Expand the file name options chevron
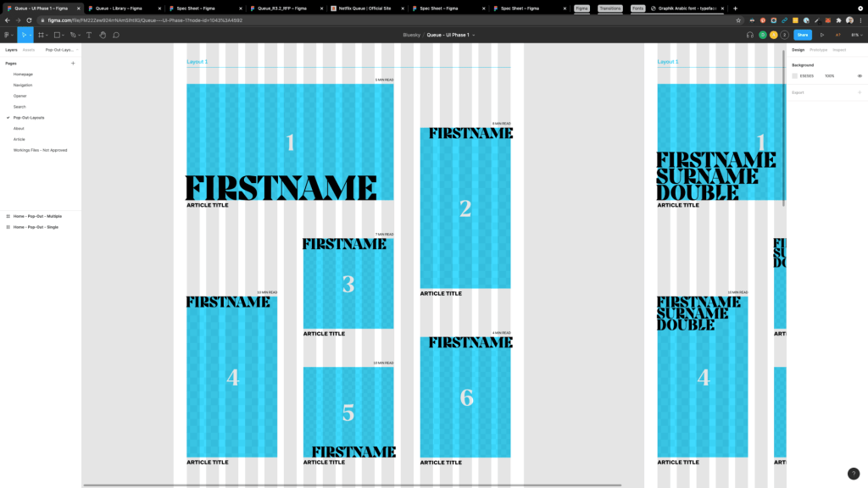This screenshot has height=488, width=868. click(474, 35)
